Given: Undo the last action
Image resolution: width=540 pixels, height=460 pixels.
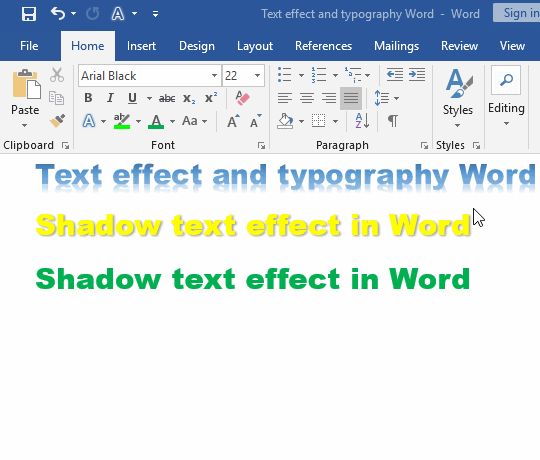Looking at the screenshot, I should coord(58,14).
